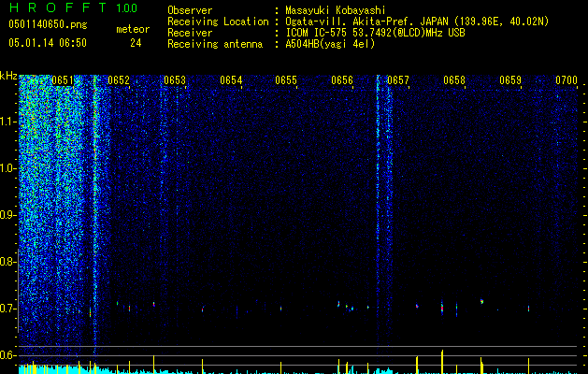
Task: Click the "Receiving Location" label
Action: [x=218, y=22]
